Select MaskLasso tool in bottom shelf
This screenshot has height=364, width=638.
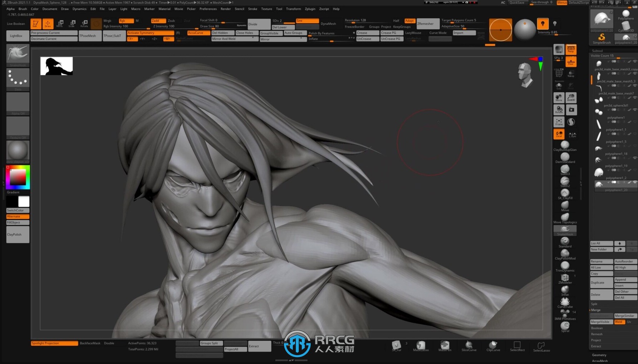click(421, 346)
